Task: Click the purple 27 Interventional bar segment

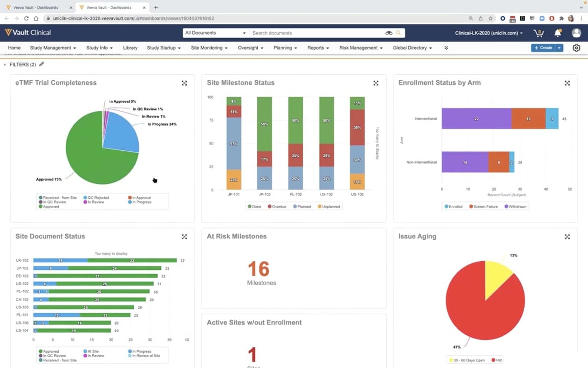Action: click(476, 119)
